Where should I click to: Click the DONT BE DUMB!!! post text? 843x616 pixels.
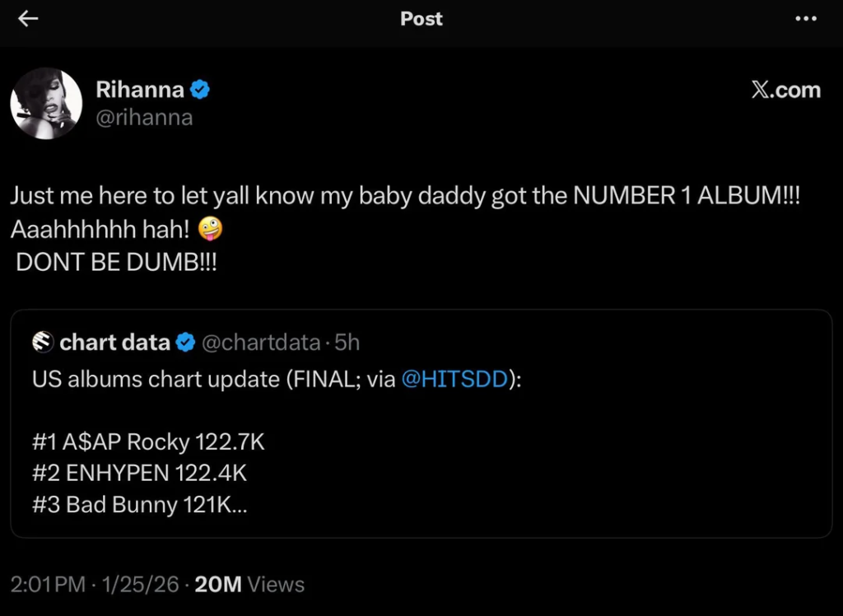coord(117,263)
